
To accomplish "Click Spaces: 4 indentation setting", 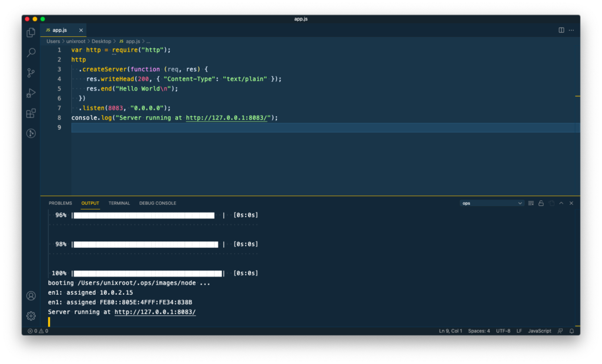I will pyautogui.click(x=479, y=331).
